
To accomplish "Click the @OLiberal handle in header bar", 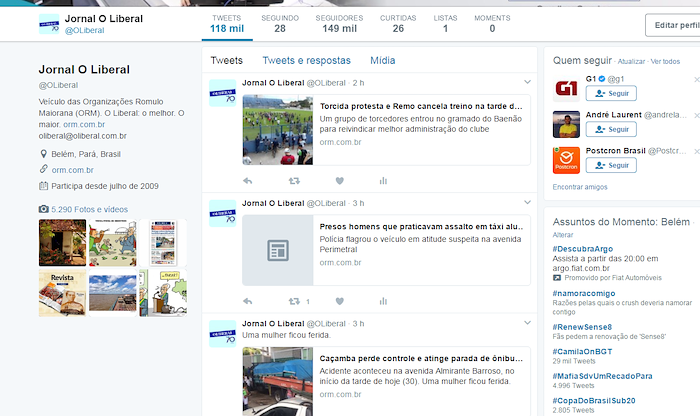I will click(84, 30).
